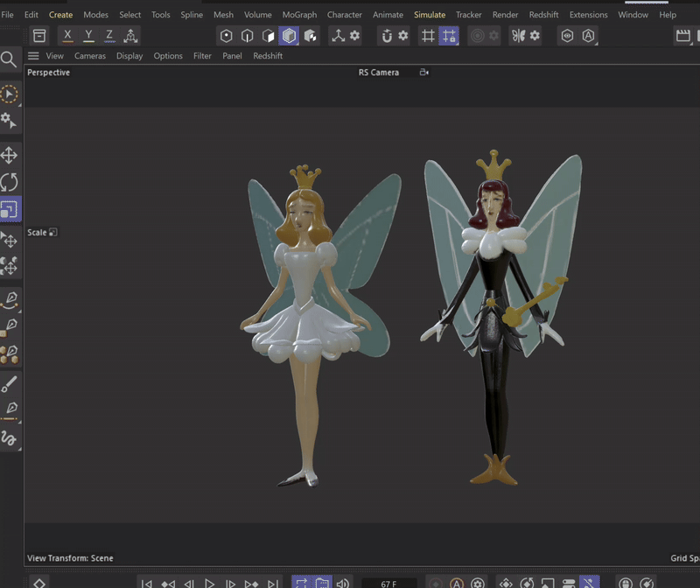Toggle the Z axis lock
Image resolution: width=700 pixels, height=588 pixels.
coord(109,36)
